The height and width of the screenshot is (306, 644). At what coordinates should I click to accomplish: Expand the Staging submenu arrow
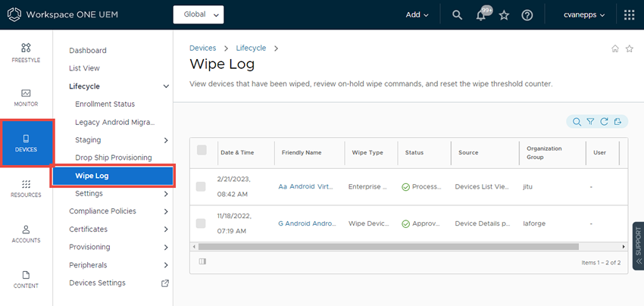166,140
